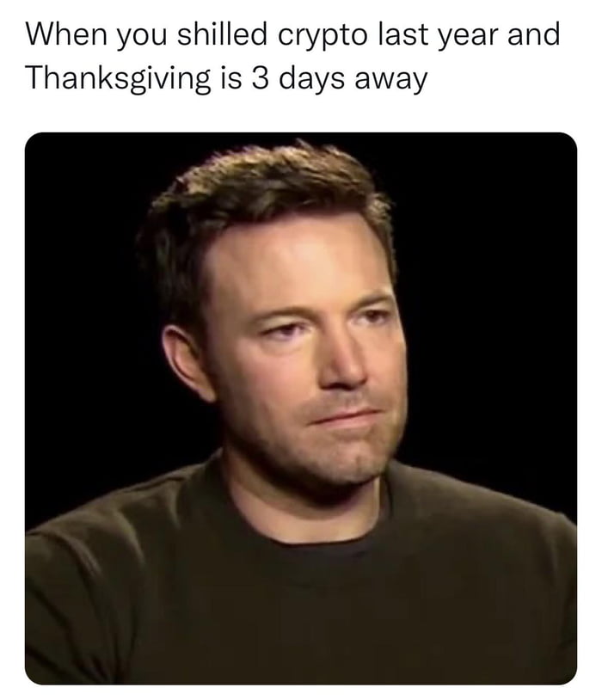Image resolution: width=602 pixels, height=700 pixels.
Task: Click the meme photo of the man
Action: pos(300,408)
